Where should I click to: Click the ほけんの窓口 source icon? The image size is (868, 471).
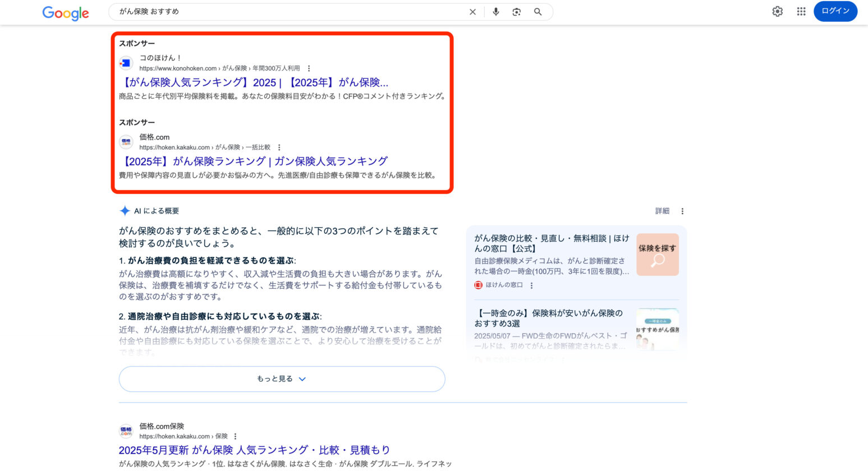[478, 285]
